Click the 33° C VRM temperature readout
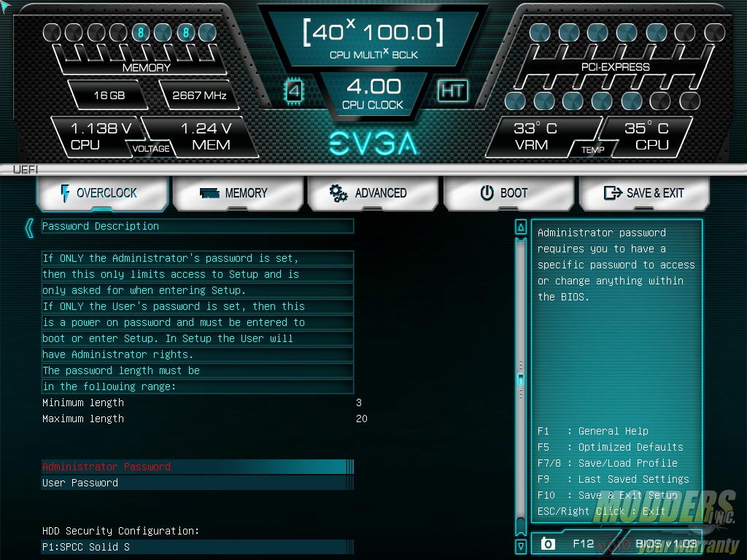This screenshot has width=747, height=560. pyautogui.click(x=535, y=136)
